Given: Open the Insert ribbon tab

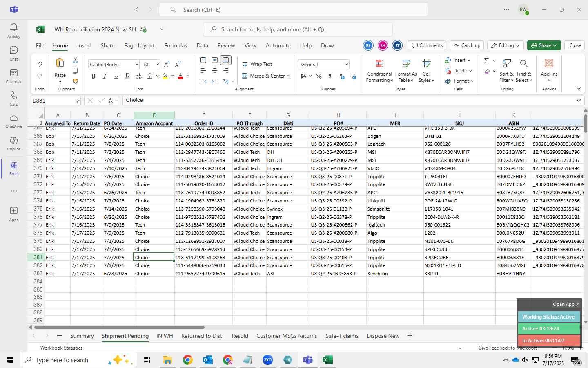Looking at the screenshot, I should 84,45.
